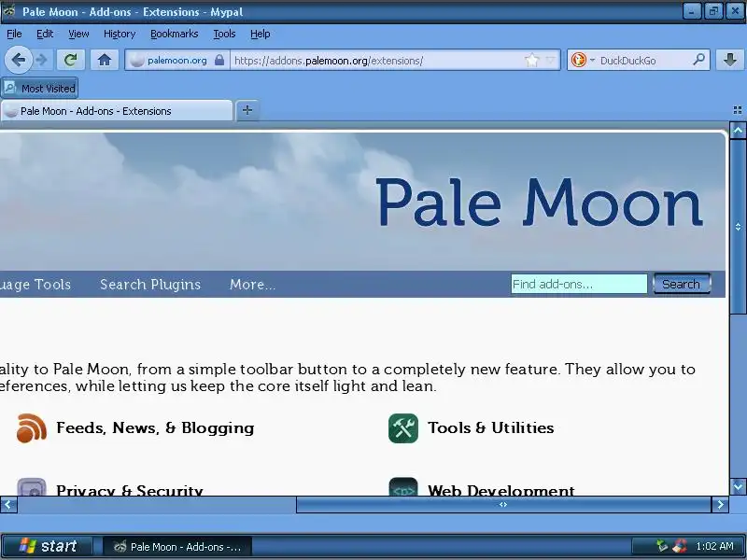This screenshot has height=560, width=747.
Task: Click the Web Development code icon
Action: [x=403, y=486]
